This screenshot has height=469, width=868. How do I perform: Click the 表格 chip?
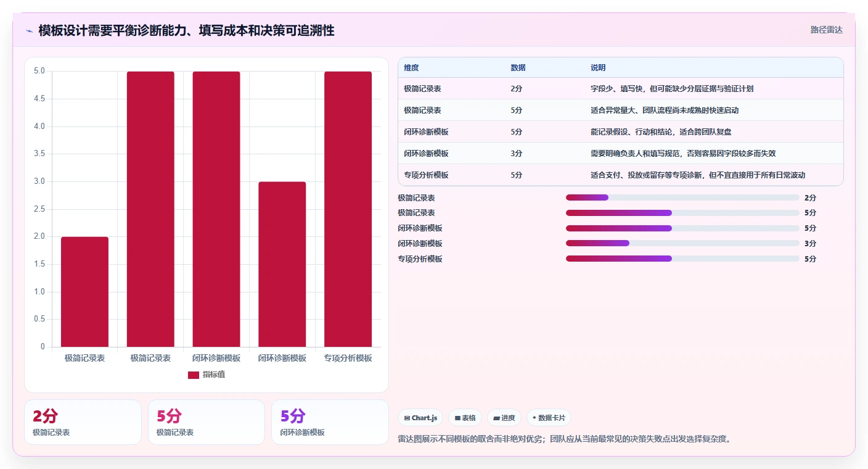(x=465, y=418)
